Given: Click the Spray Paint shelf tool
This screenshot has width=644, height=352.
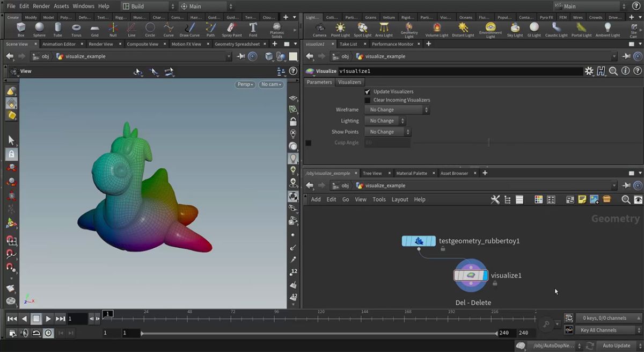Looking at the screenshot, I should point(231,29).
